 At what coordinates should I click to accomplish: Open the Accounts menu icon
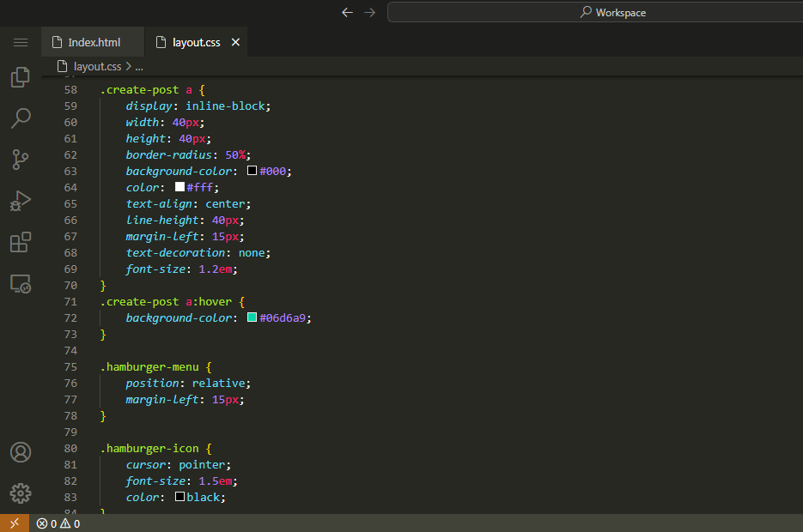coord(21,452)
